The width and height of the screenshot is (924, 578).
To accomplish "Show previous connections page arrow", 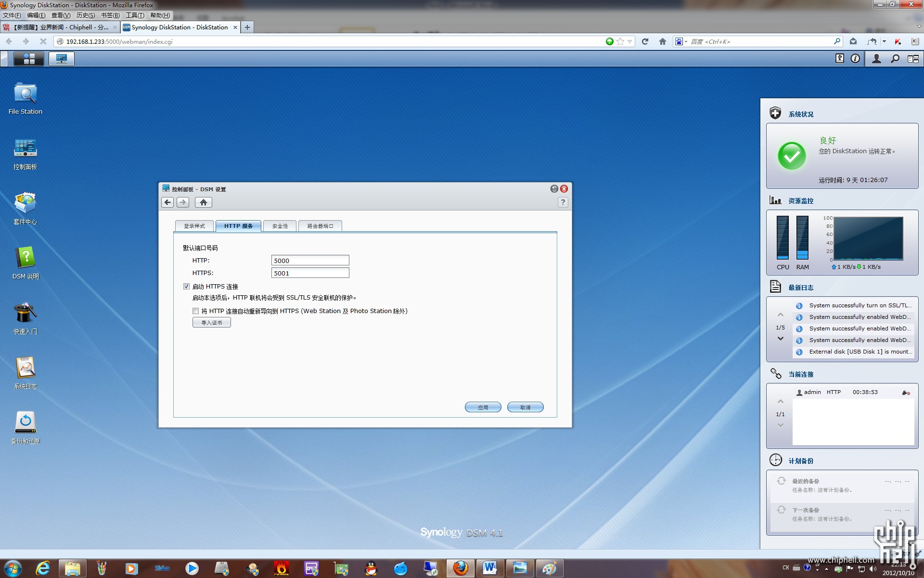I will click(781, 402).
